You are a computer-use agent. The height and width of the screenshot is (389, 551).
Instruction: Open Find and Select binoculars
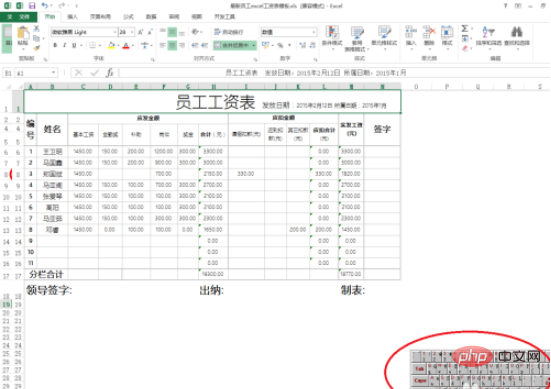click(x=517, y=36)
